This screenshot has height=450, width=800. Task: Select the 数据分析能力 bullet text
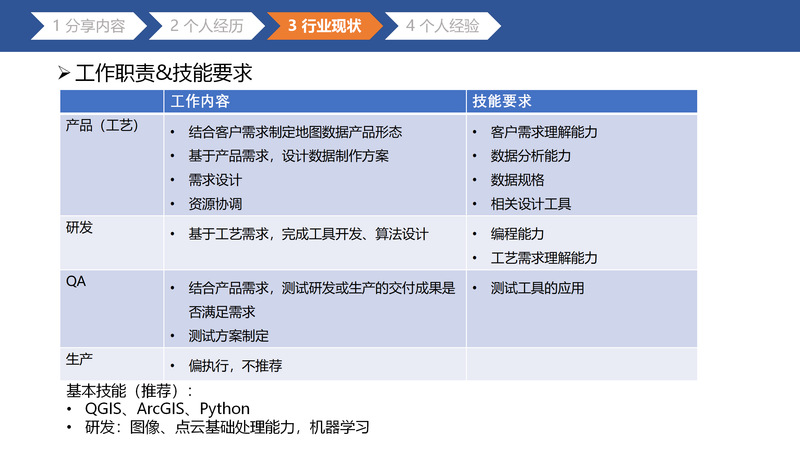(531, 156)
